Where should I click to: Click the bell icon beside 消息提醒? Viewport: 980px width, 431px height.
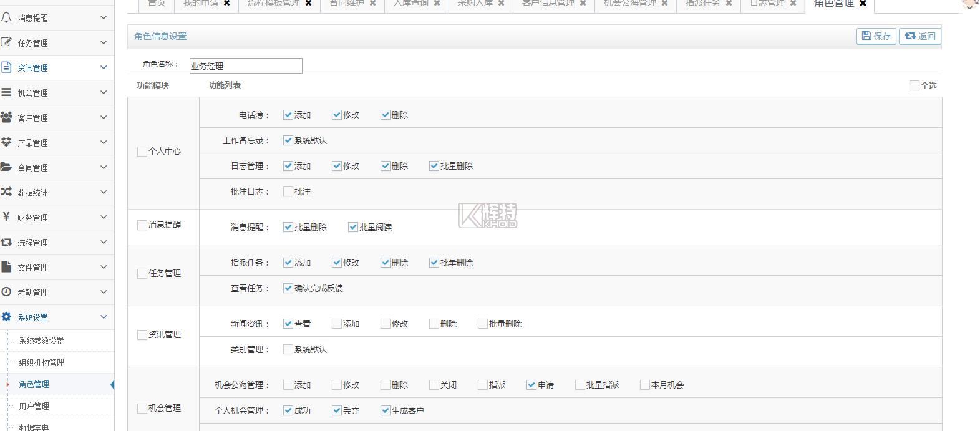(x=6, y=17)
